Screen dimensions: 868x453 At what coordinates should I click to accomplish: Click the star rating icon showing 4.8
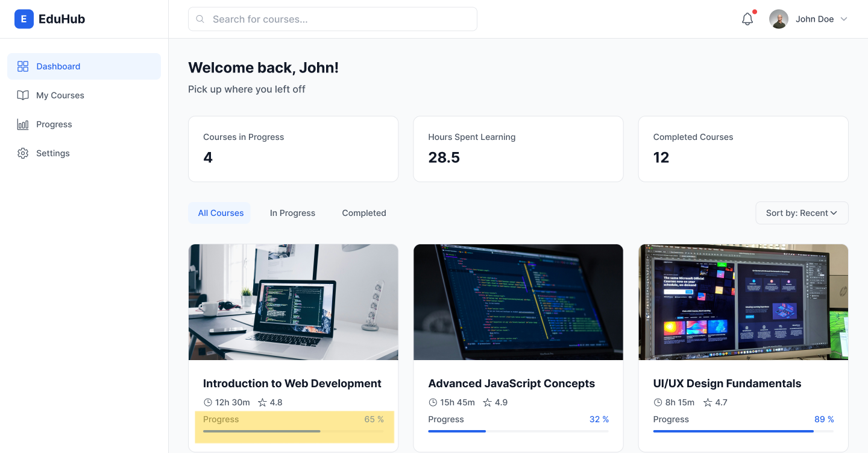261,402
